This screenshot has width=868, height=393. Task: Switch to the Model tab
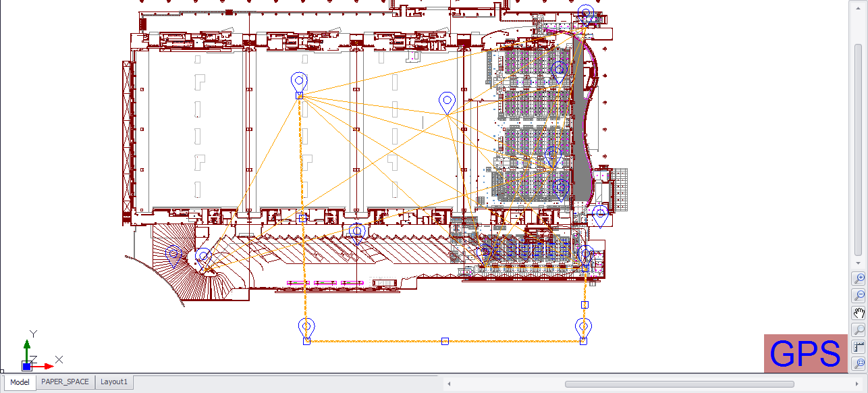20,382
